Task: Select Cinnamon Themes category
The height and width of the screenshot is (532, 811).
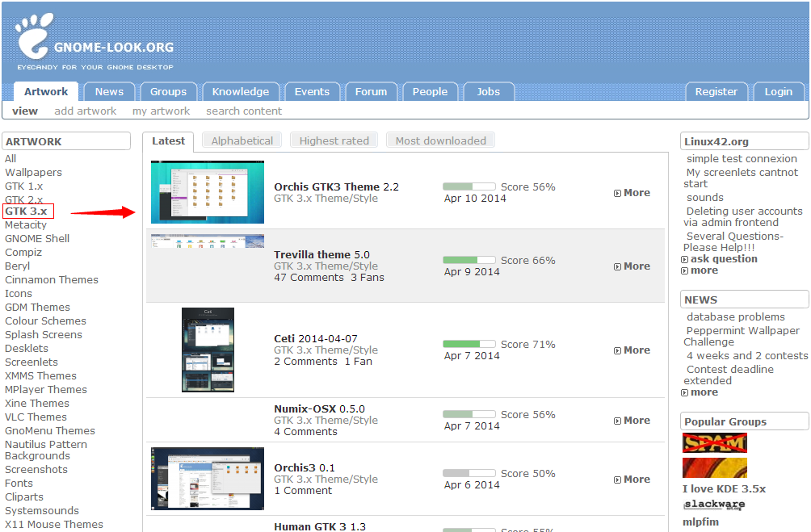Action: 52,279
